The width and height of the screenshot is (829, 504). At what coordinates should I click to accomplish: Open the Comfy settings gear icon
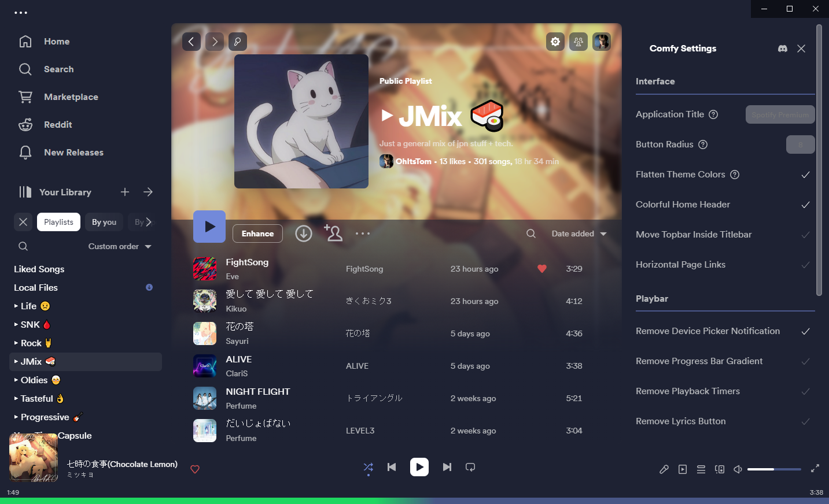coord(555,42)
